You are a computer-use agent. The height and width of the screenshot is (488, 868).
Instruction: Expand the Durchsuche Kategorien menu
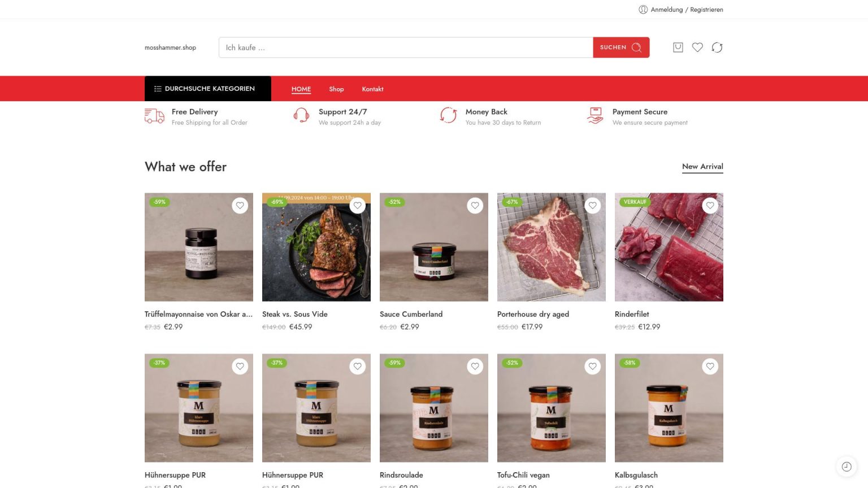point(208,89)
